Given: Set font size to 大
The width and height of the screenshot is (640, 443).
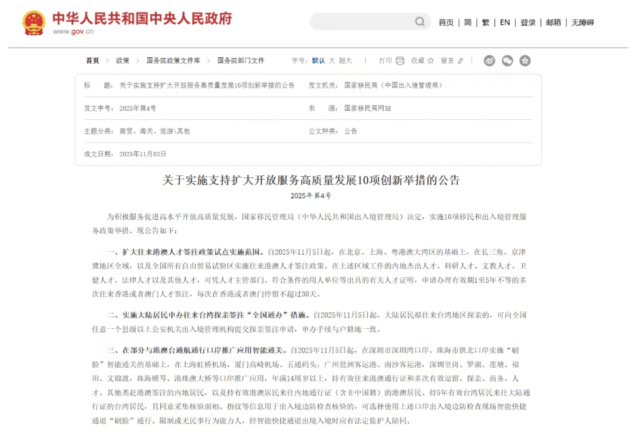Looking at the screenshot, I should [334, 60].
